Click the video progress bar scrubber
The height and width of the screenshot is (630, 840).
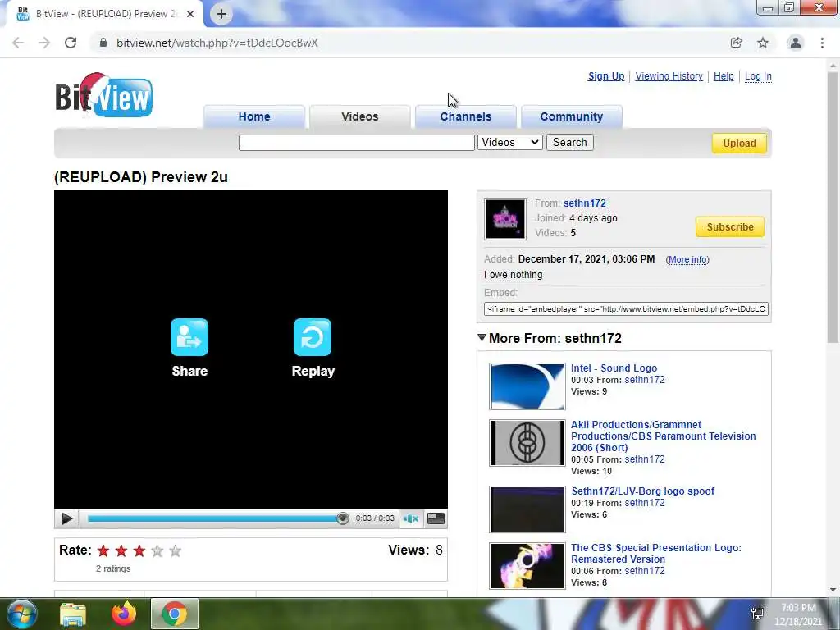[x=342, y=518]
